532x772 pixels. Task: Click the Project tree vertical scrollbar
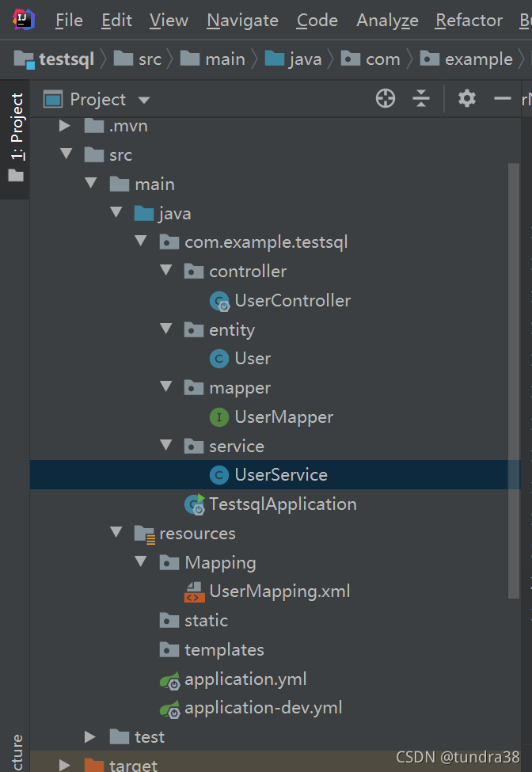click(x=514, y=381)
